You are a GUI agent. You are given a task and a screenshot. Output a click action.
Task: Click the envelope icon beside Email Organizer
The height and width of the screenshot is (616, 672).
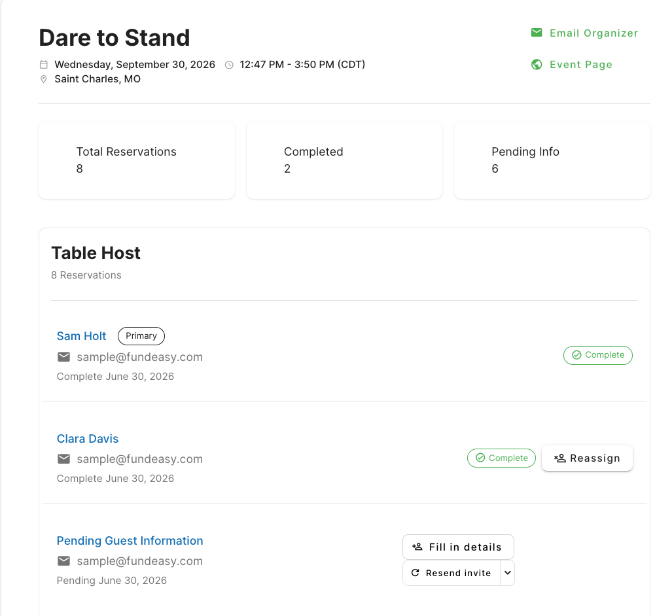(x=537, y=33)
